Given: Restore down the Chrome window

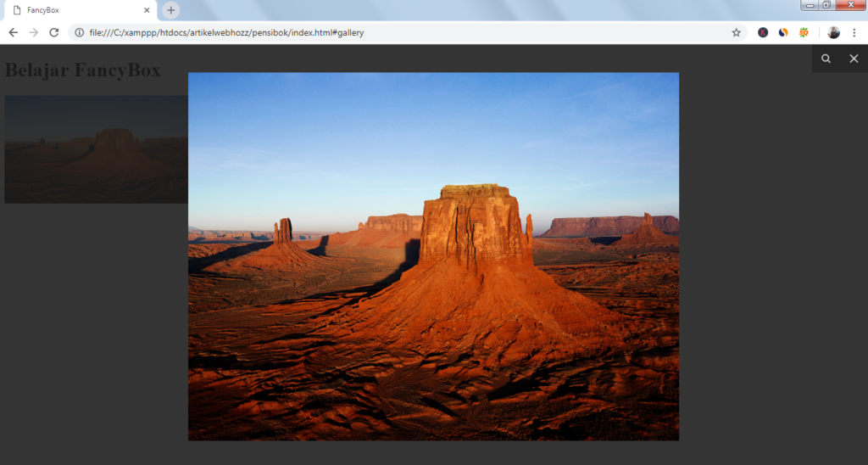Looking at the screenshot, I should (x=826, y=5).
